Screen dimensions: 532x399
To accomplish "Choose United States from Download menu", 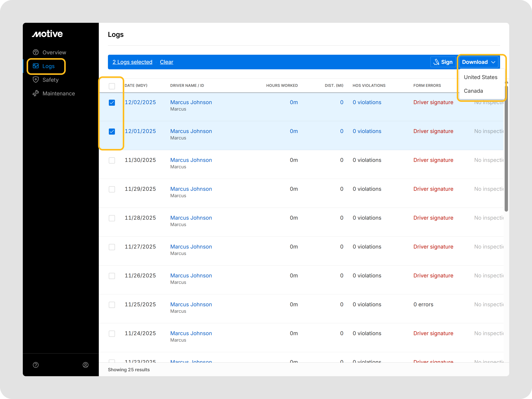I will pyautogui.click(x=480, y=77).
